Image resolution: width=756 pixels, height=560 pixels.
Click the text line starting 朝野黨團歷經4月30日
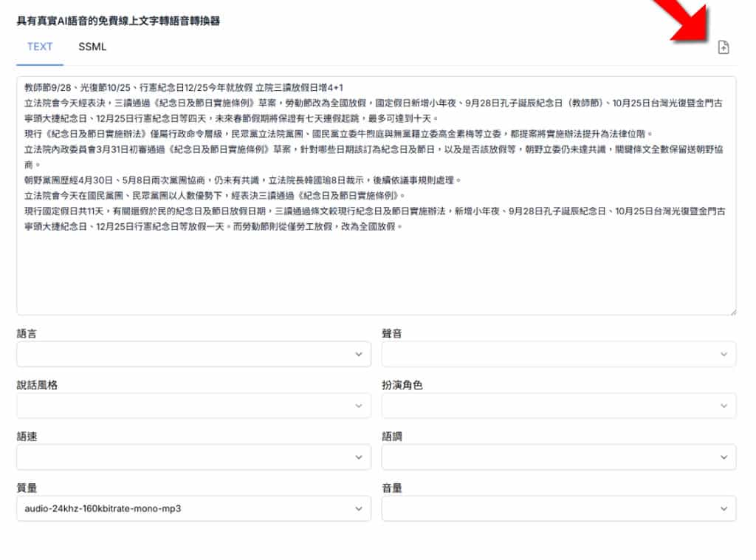click(242, 180)
